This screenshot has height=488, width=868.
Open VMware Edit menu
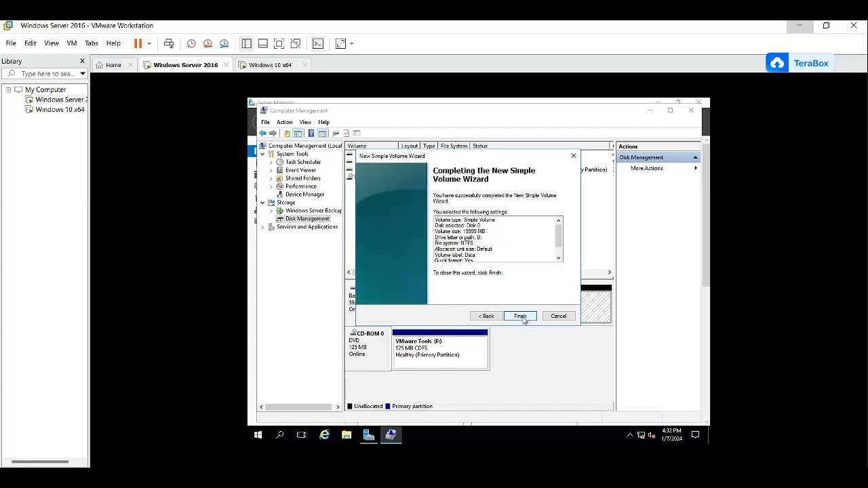coord(31,43)
